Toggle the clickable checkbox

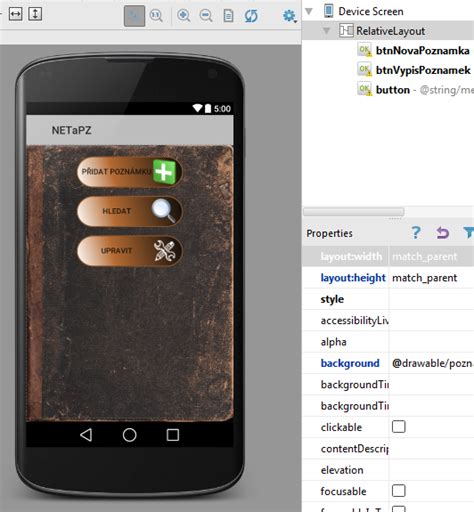(399, 426)
